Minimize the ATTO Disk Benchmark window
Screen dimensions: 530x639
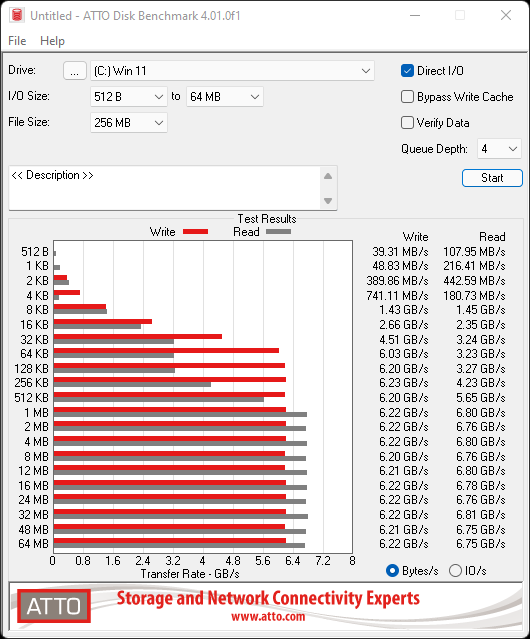(415, 15)
